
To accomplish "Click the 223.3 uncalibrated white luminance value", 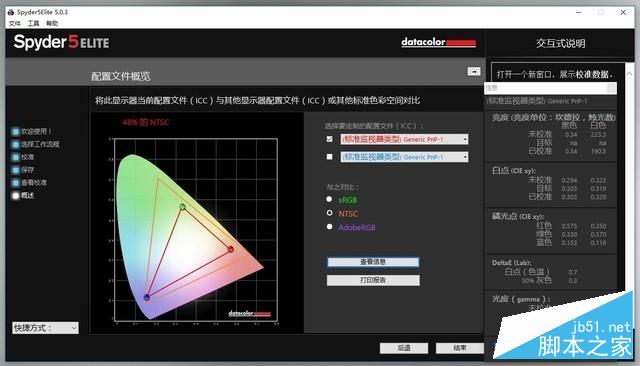I will tap(598, 135).
